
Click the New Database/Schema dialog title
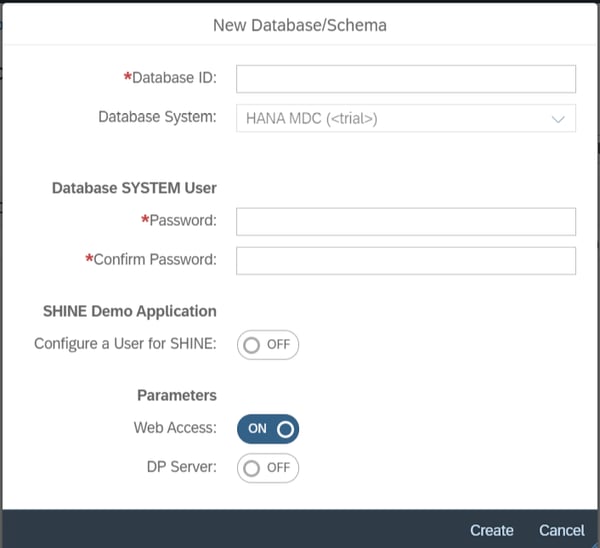[x=300, y=26]
